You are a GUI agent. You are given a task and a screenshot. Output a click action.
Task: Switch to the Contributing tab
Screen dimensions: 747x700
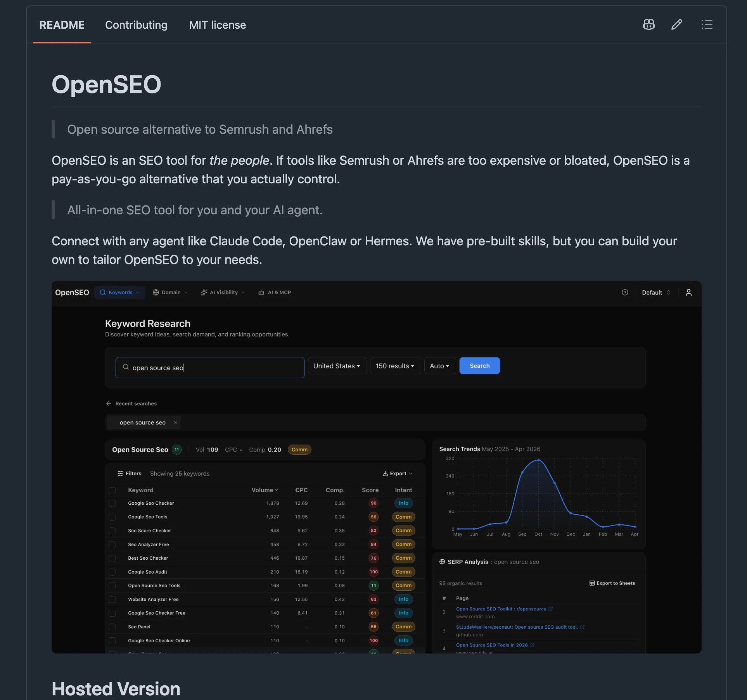136,25
